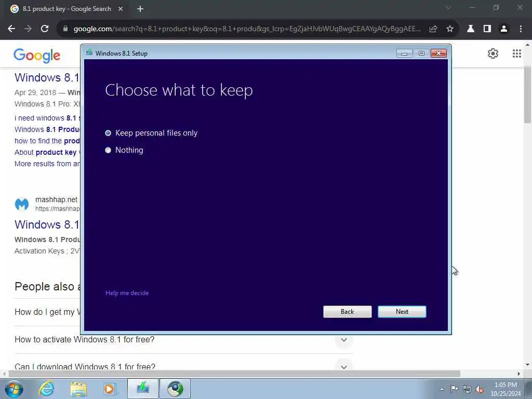
Task: Open the mashhap.net site icon result
Action: 22,204
